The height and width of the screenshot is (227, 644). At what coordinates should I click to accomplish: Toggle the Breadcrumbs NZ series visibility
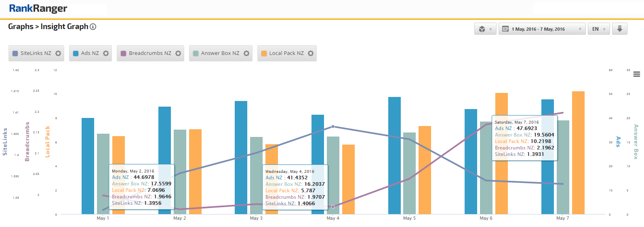(x=150, y=53)
